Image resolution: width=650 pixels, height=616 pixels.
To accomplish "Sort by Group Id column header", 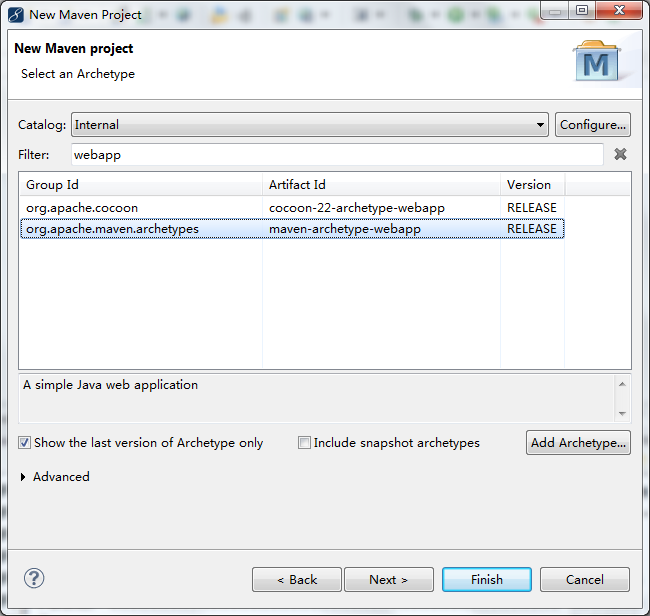I will 141,184.
